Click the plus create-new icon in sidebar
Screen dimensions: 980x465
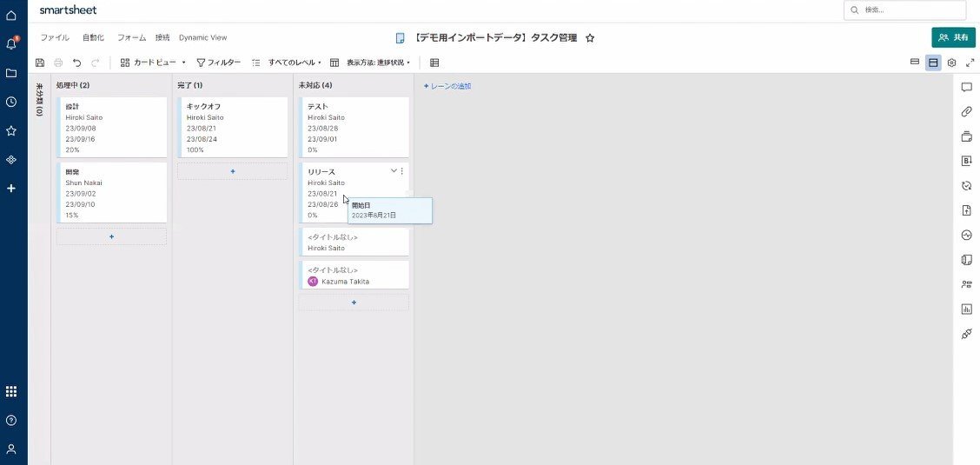(x=10, y=188)
